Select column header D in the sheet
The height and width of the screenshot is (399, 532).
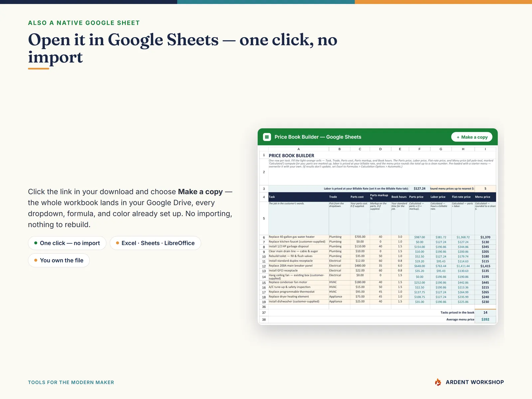(380, 149)
